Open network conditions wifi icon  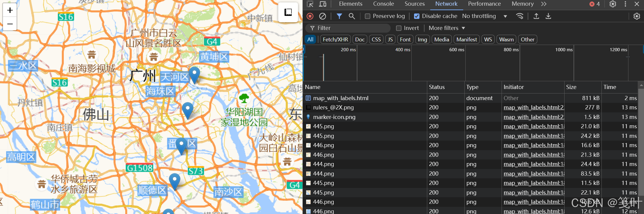[x=520, y=16]
